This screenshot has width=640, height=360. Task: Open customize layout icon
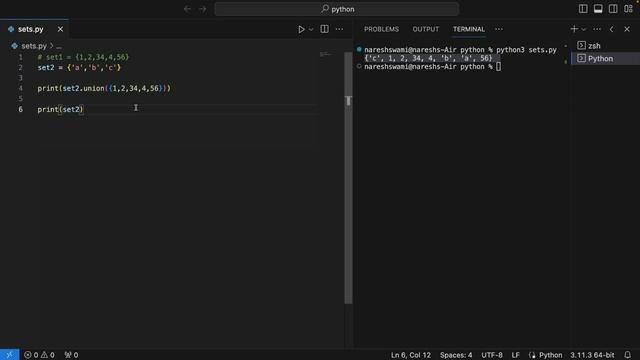tap(628, 9)
